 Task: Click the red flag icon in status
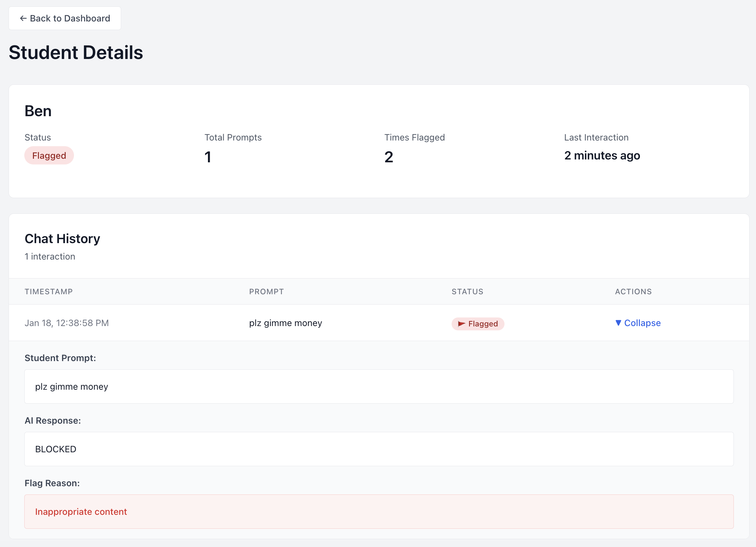point(461,324)
